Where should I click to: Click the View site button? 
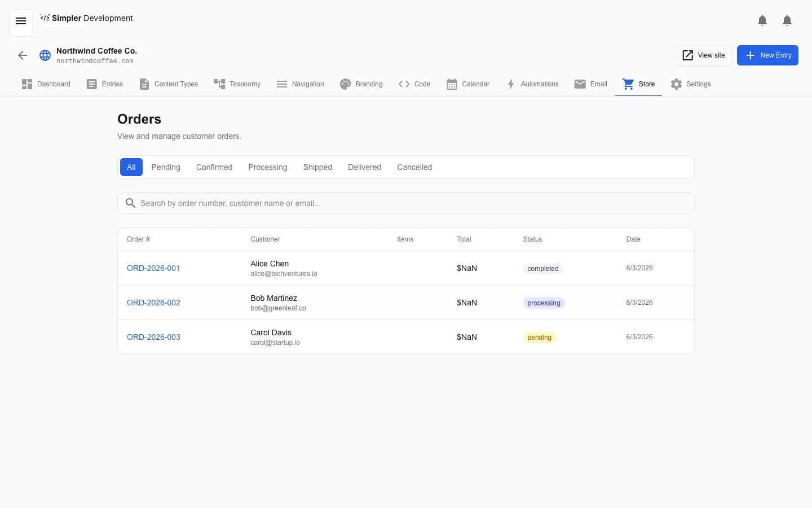(703, 55)
